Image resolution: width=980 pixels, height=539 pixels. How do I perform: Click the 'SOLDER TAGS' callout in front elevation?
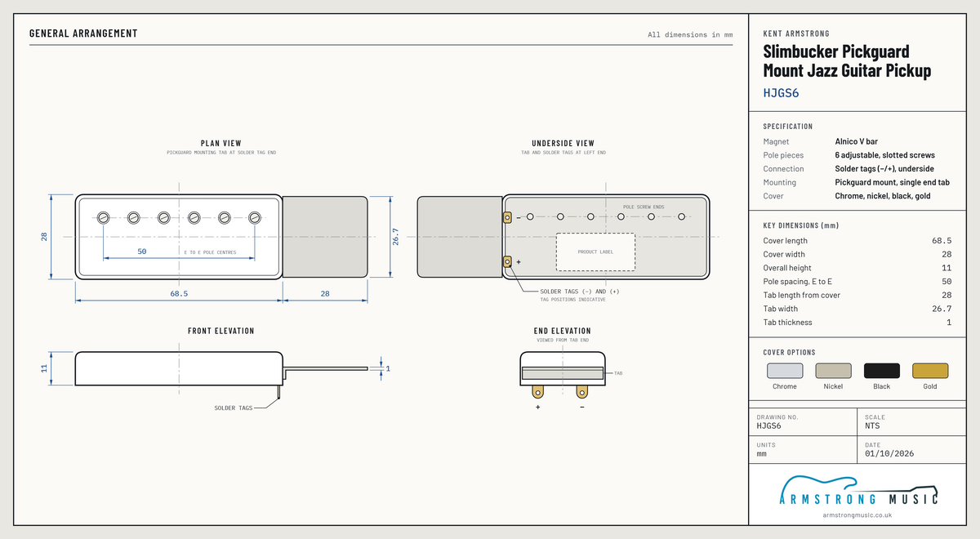point(234,408)
